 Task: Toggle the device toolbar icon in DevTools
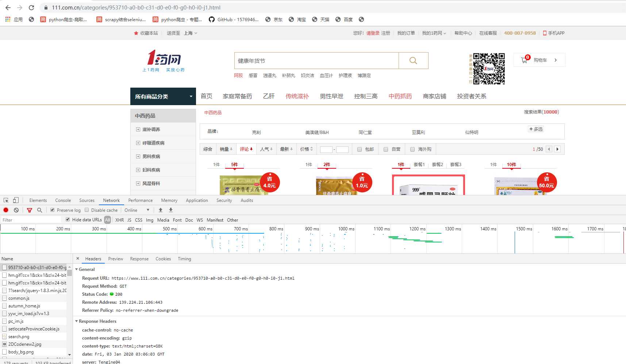tap(16, 200)
